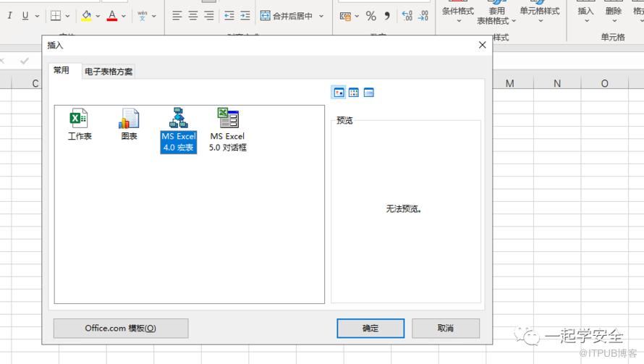This screenshot has height=364, width=644.
Task: Apply the red font color
Action: 111,16
